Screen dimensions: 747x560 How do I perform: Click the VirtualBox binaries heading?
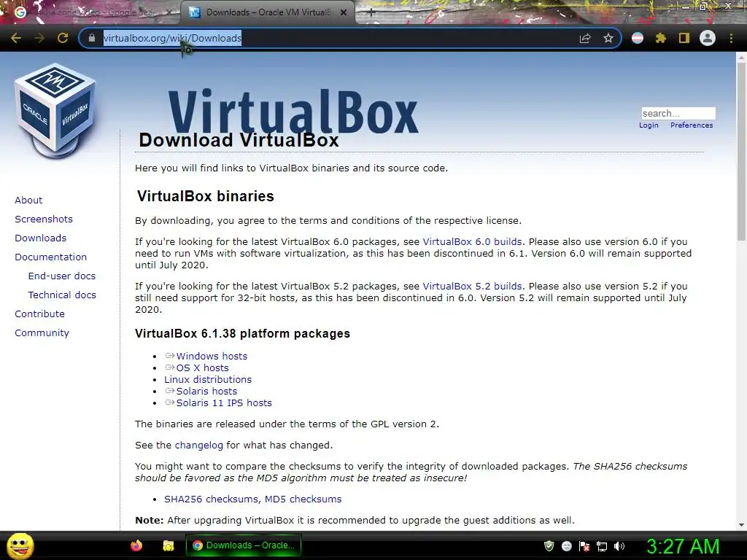205,196
